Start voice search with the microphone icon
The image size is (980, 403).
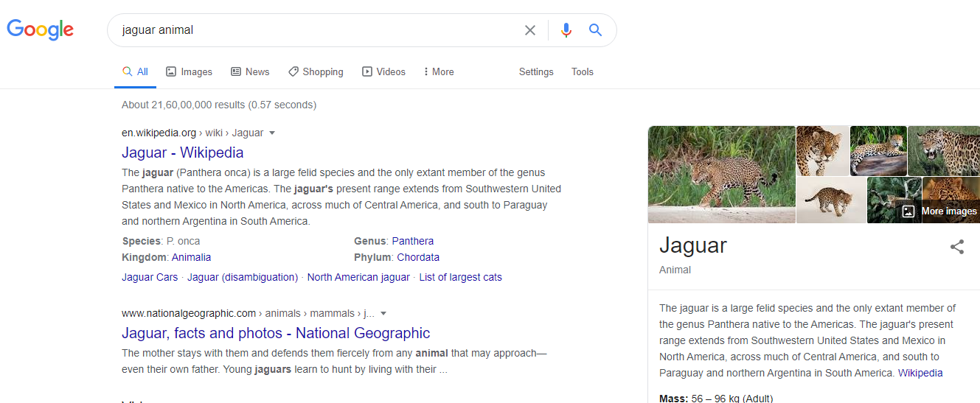566,30
